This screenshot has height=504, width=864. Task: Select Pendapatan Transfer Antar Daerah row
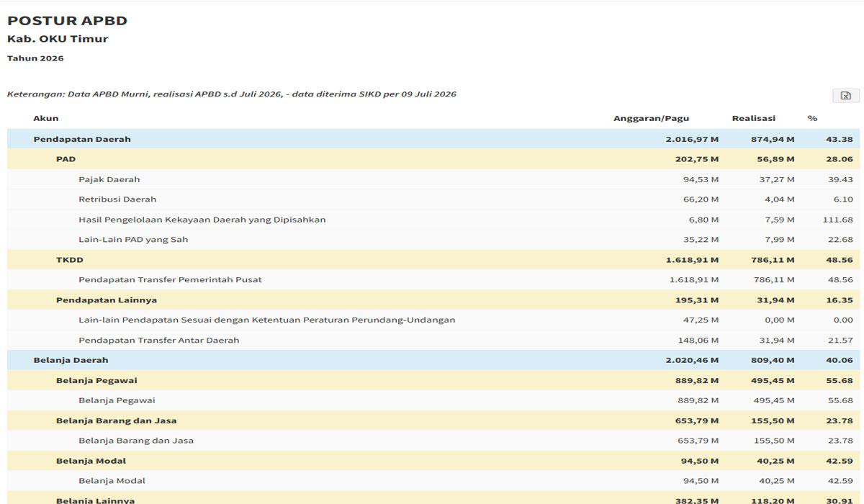coord(433,340)
